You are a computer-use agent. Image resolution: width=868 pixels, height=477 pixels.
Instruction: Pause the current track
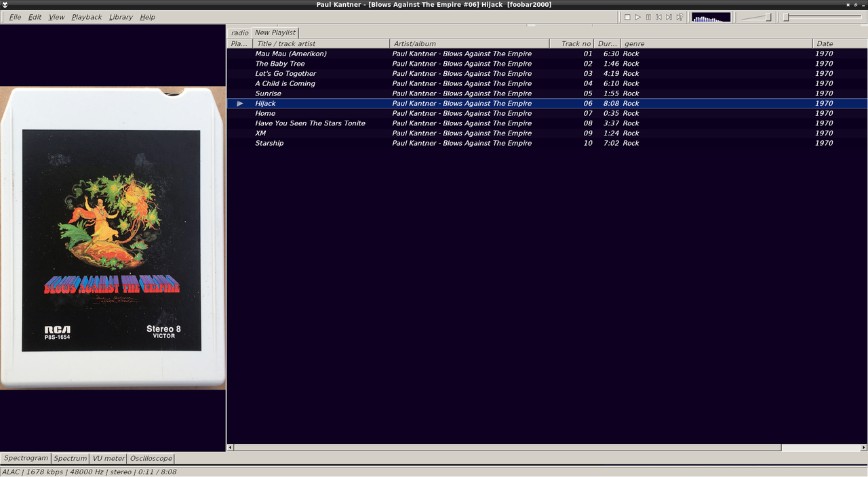point(648,17)
